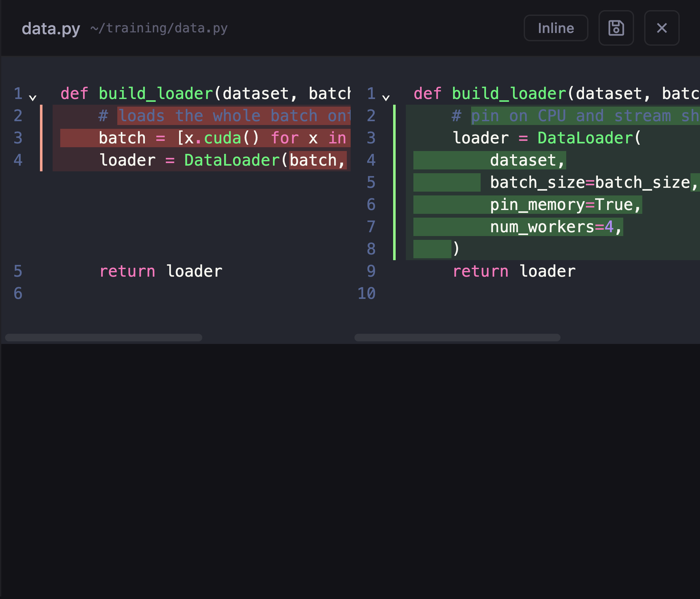Click line number 9 in right gutter
The image size is (700, 599).
371,271
